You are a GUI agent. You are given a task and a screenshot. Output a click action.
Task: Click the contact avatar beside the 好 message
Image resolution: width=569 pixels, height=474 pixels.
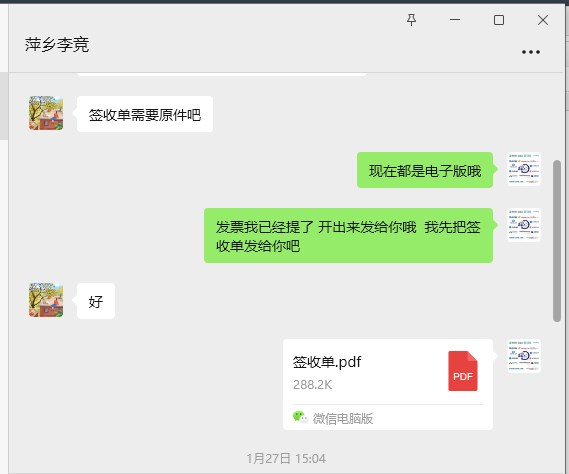click(x=46, y=300)
